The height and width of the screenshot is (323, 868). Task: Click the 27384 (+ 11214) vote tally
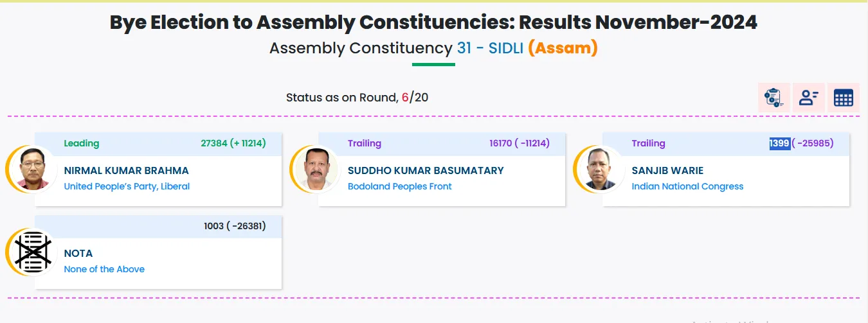233,143
